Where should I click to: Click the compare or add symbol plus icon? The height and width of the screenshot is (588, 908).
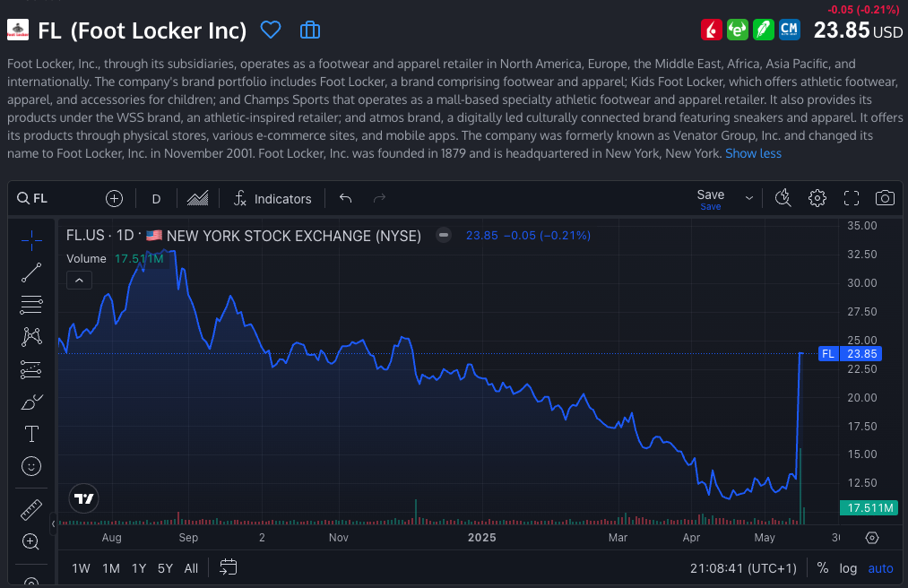(x=114, y=198)
